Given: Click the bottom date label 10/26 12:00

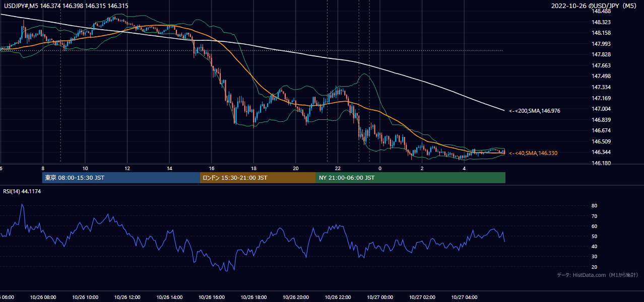Looking at the screenshot, I should coord(127,297).
